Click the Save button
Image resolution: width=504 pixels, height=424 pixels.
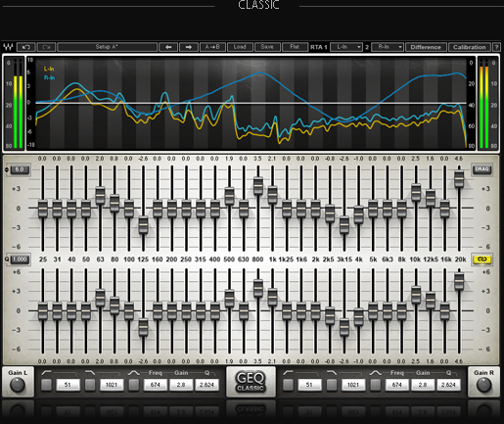[x=267, y=47]
